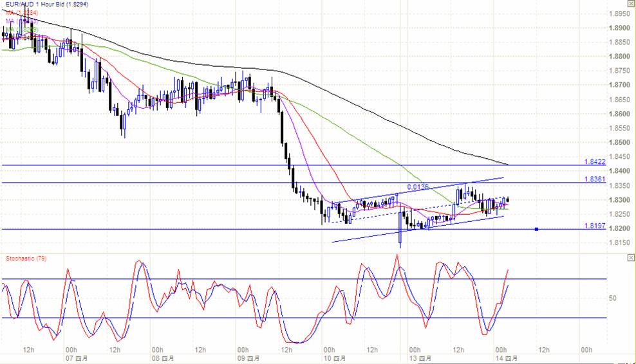Select the purple MA legend label
Image resolution: width=636 pixels, height=364 pixels.
click(x=21, y=21)
